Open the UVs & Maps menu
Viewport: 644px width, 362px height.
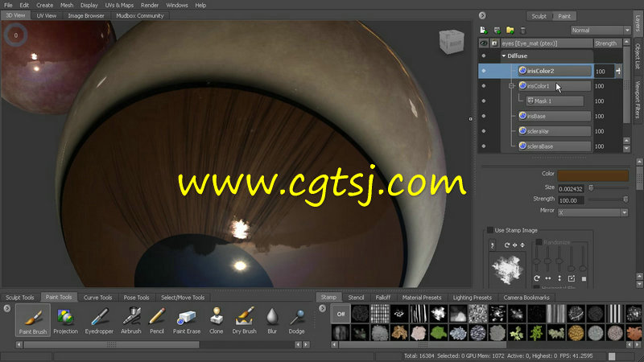point(119,6)
